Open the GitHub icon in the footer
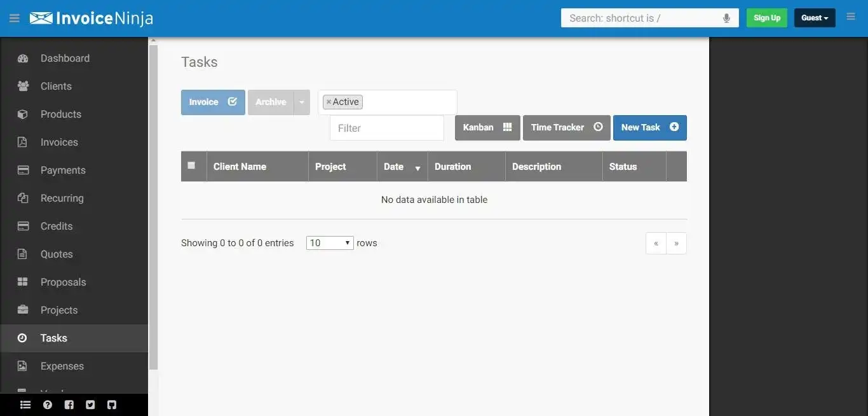The image size is (868, 416). pos(112,405)
